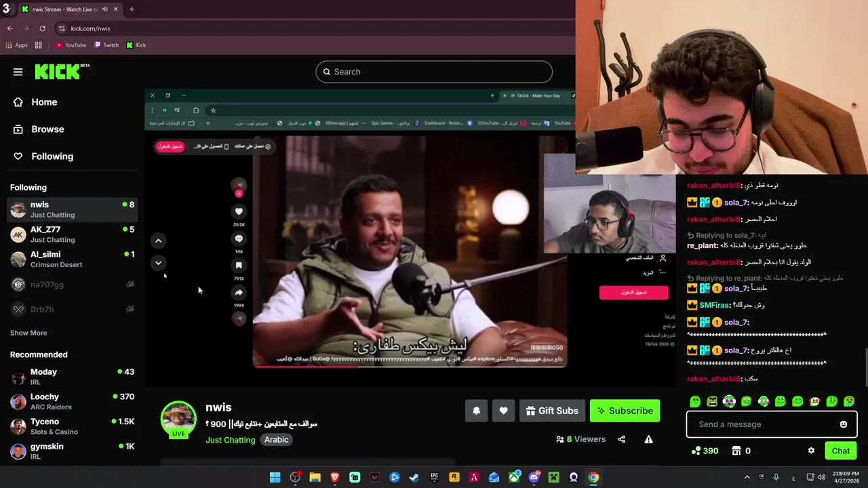This screenshot has height=488, width=868.
Task: Click the TikTok bookmark icon
Action: pyautogui.click(x=239, y=266)
